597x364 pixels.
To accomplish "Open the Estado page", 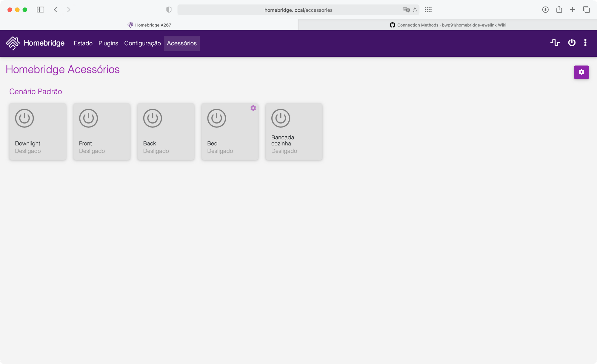I will pyautogui.click(x=83, y=43).
